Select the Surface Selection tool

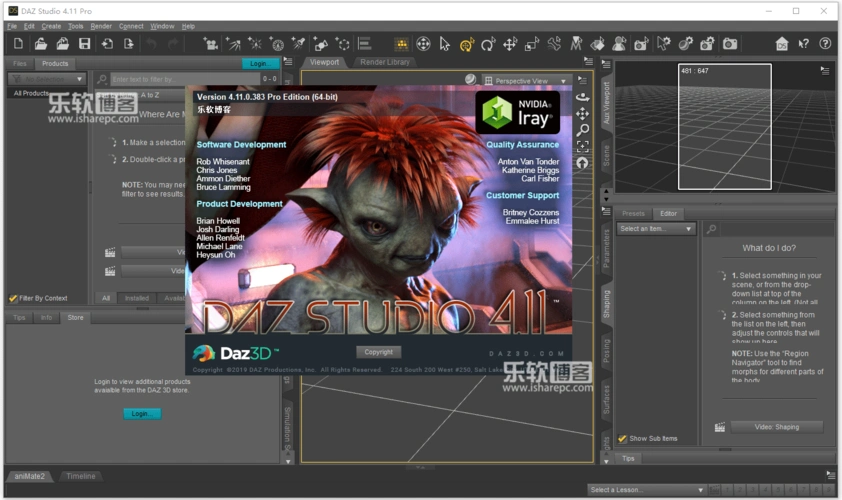598,44
